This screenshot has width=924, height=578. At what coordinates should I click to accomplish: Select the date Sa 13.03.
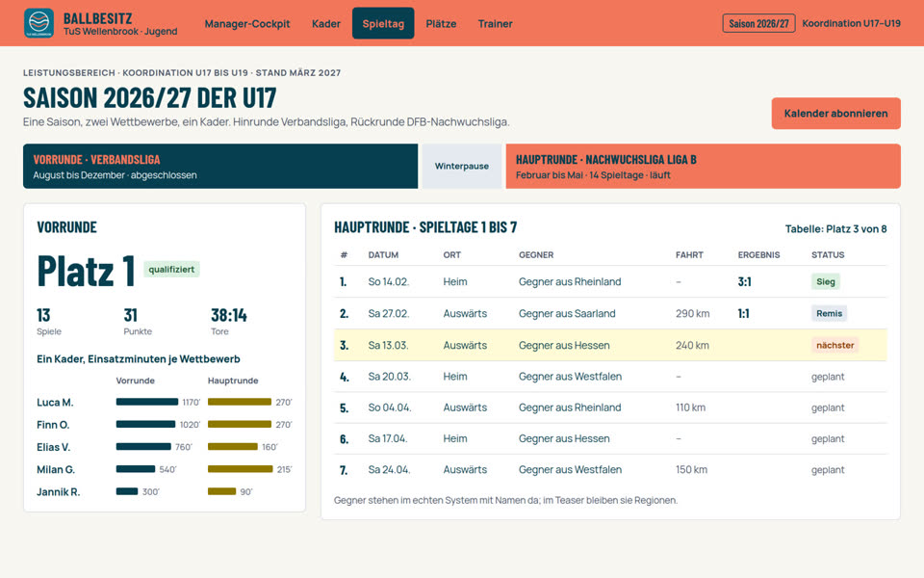(x=388, y=346)
